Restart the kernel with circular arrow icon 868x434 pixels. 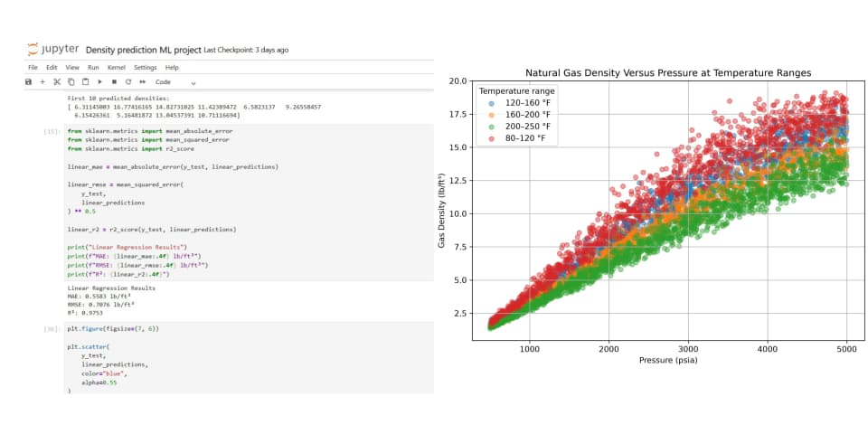[x=127, y=82]
